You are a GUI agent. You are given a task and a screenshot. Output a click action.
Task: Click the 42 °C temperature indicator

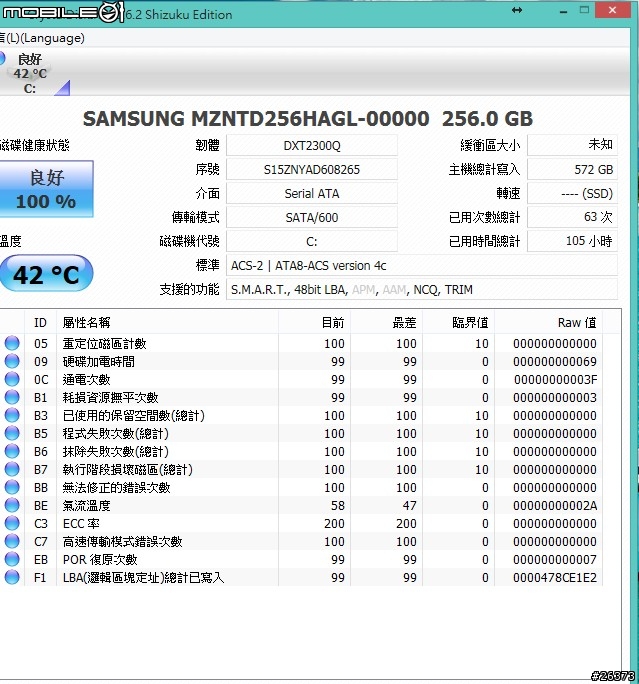tap(46, 274)
